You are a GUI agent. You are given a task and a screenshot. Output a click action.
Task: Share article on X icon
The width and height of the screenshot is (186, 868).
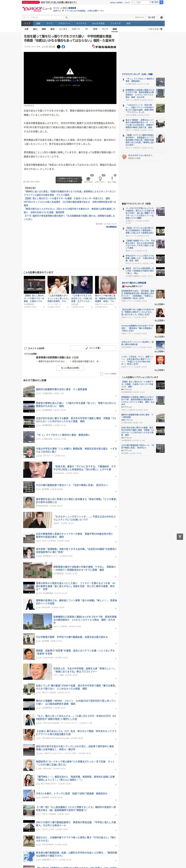(x=59, y=47)
